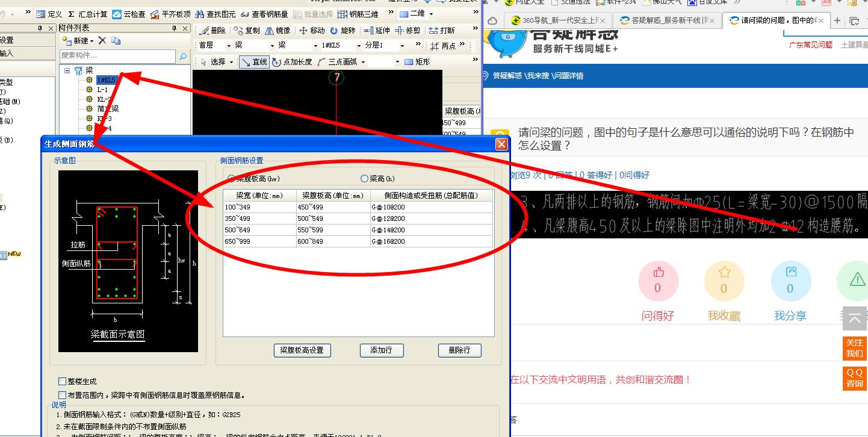Click the component search magnifier icon
This screenshot has height=437, width=868.
point(182,56)
